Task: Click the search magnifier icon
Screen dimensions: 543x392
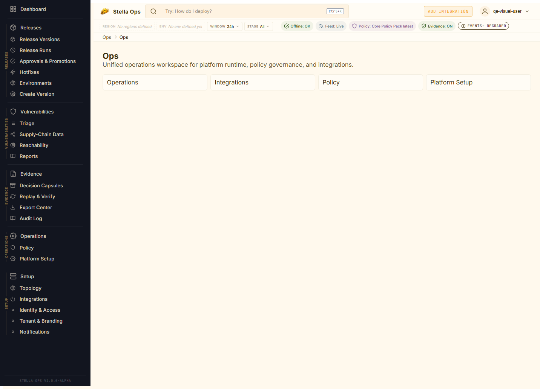Action: tap(153, 11)
